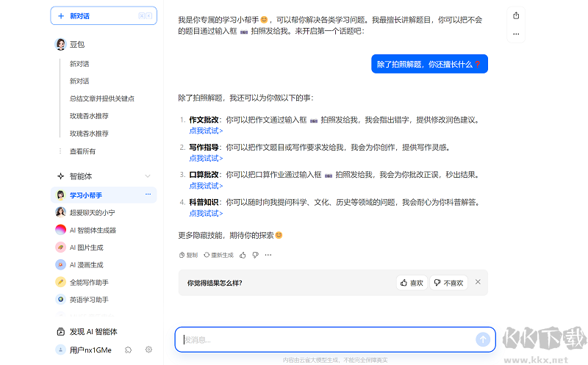Open more actions dots under reply
The image size is (588, 365).
pyautogui.click(x=268, y=255)
